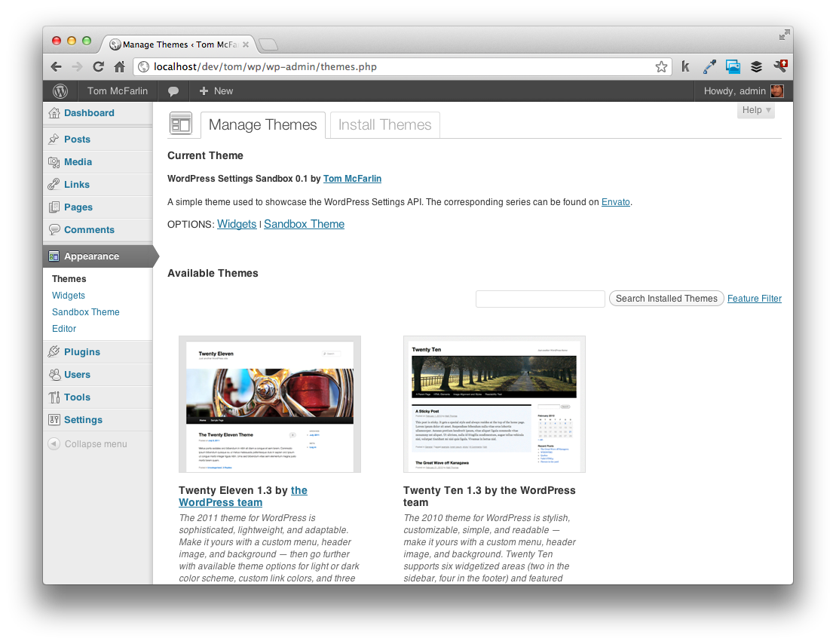
Task: Open the Chrome wrench menu icon
Action: click(x=780, y=66)
